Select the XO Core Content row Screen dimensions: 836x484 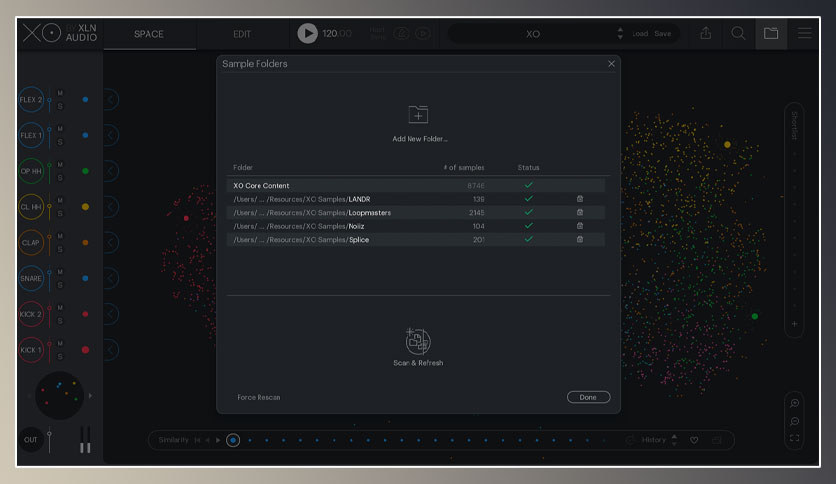click(416, 185)
